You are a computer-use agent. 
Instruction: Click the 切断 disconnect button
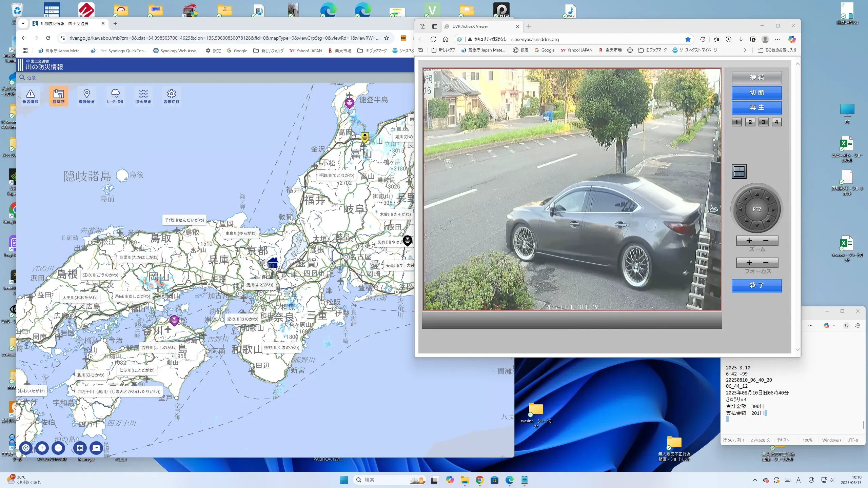pyautogui.click(x=756, y=93)
